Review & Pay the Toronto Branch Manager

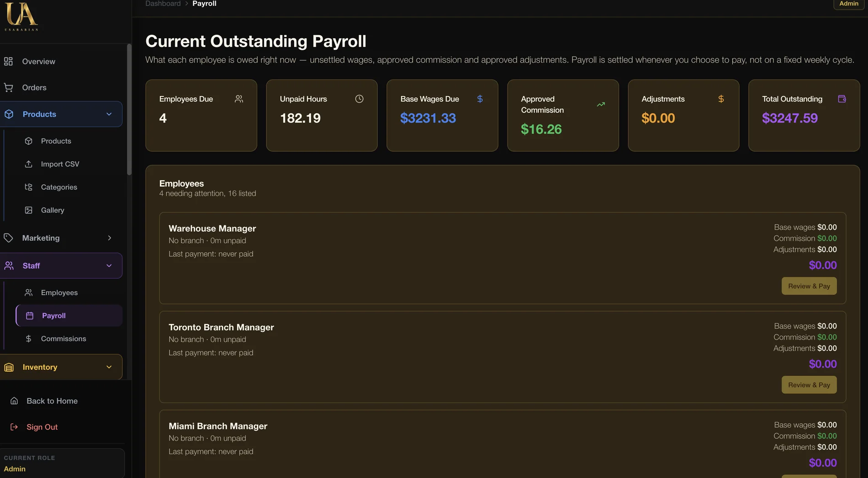pos(809,385)
